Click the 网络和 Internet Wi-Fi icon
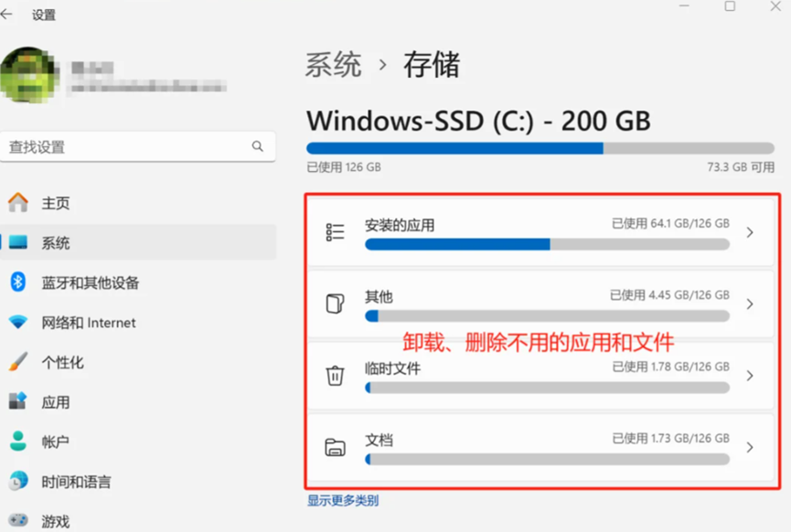This screenshot has height=532, width=791. pos(19,323)
